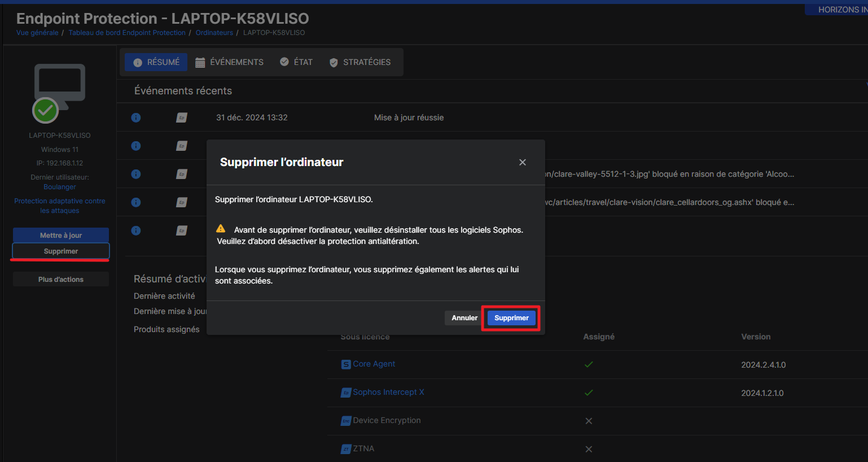Click the green checkmark health badge
The image size is (868, 462).
[46, 111]
